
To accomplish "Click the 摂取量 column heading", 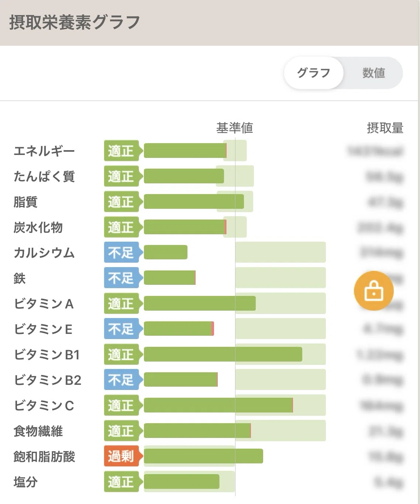I will point(385,128).
